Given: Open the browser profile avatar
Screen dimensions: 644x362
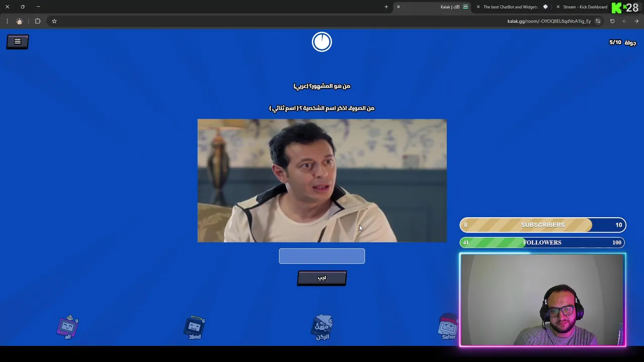Looking at the screenshot, I should click(x=20, y=21).
